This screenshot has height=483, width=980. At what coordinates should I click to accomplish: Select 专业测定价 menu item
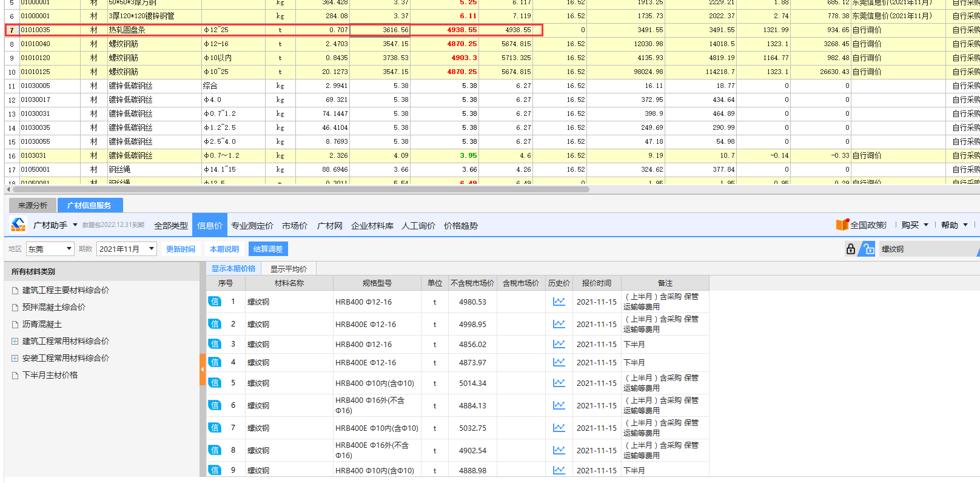pyautogui.click(x=252, y=226)
